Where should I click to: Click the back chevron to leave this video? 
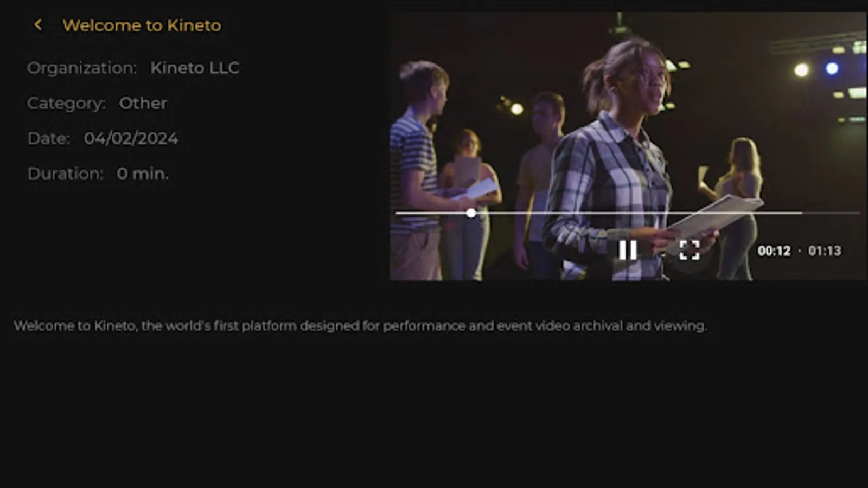click(x=39, y=24)
